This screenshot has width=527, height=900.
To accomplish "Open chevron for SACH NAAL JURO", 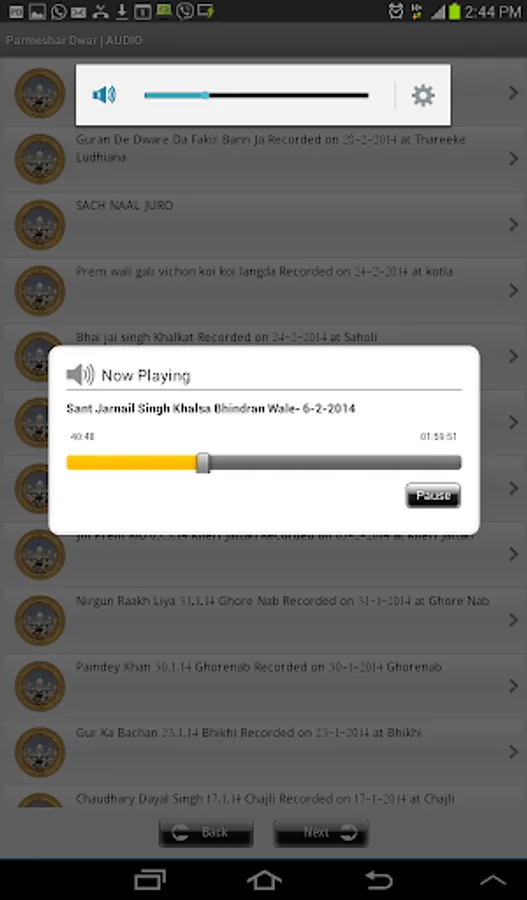I will pyautogui.click(x=513, y=225).
